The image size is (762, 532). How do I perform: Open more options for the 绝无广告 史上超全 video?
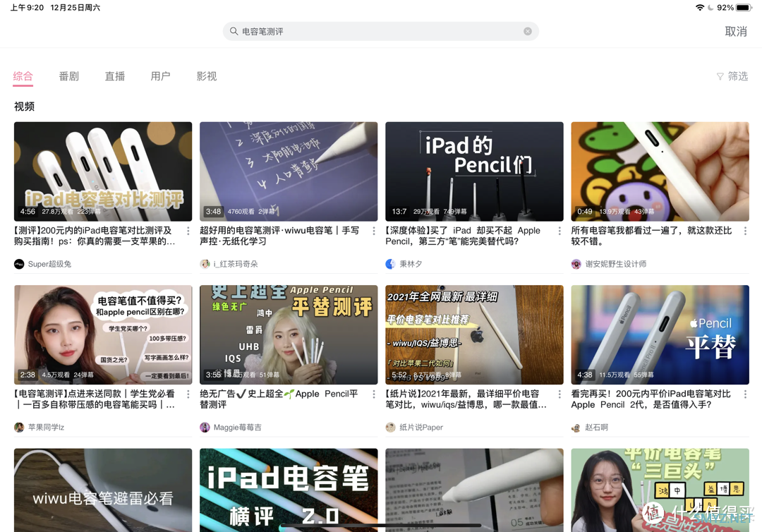point(374,394)
